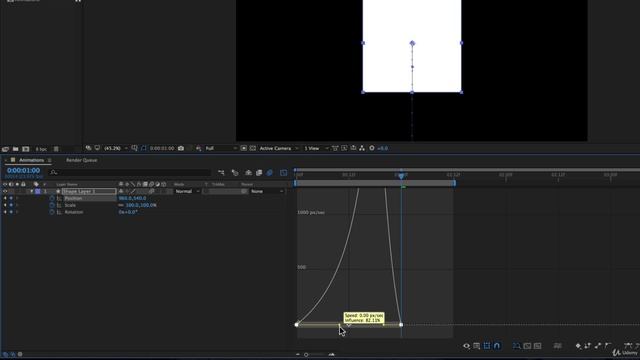Add Position keyframe diamond in navigator

click(11, 198)
